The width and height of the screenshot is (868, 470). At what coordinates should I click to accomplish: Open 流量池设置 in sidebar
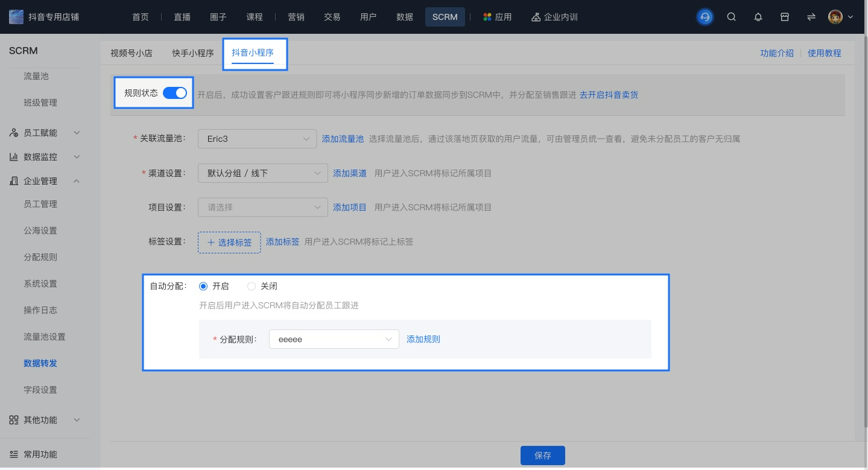pyautogui.click(x=45, y=337)
